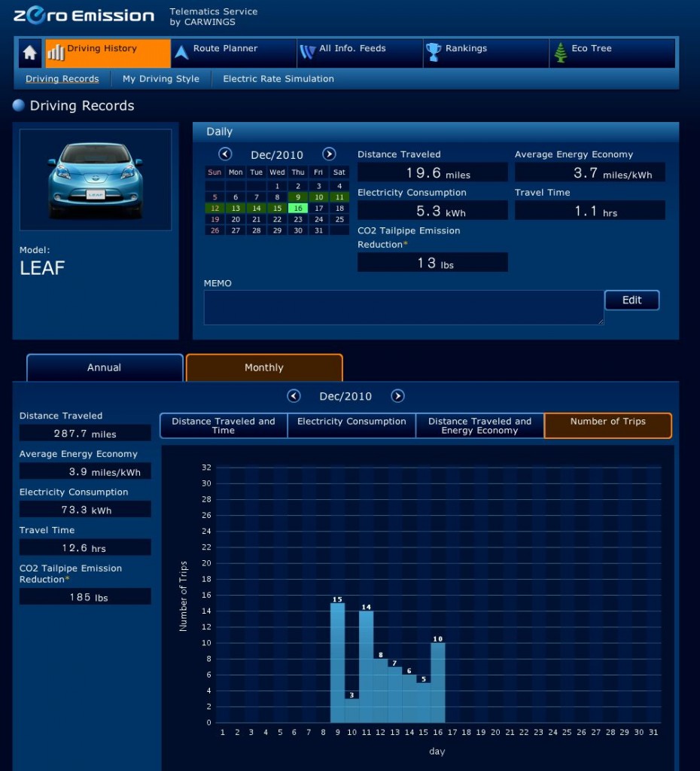Open the Driving History bar chart icon
Viewport: 700px width, 771px height.
[x=56, y=52]
